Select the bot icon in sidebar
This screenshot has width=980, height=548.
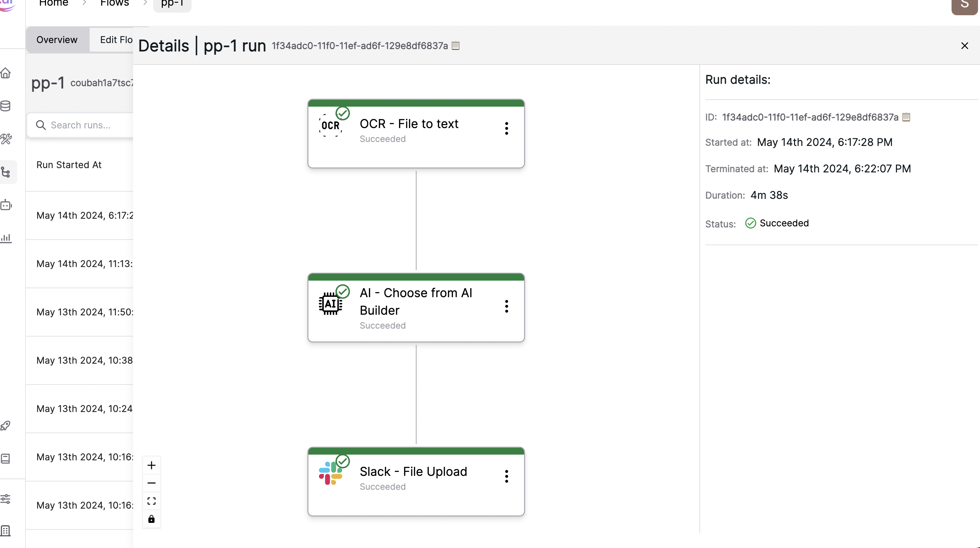[6, 205]
